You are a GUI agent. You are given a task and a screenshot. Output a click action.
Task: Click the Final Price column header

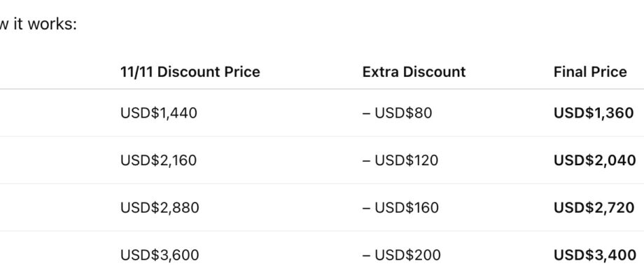point(589,72)
